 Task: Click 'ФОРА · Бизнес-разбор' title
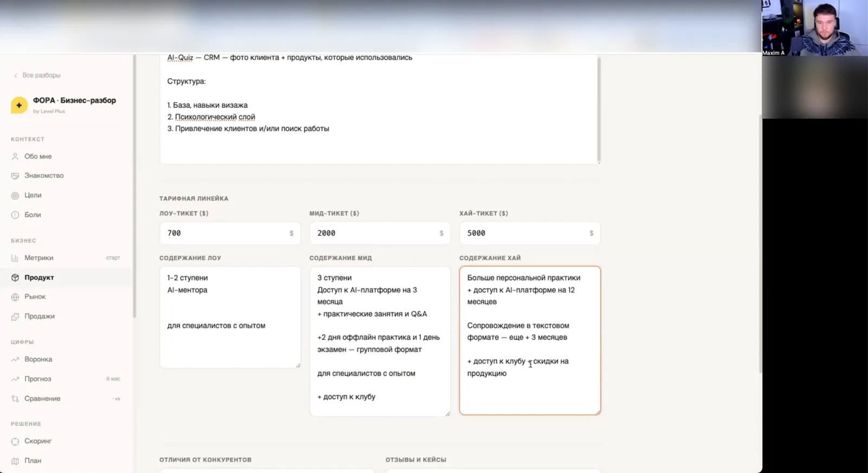coord(74,100)
